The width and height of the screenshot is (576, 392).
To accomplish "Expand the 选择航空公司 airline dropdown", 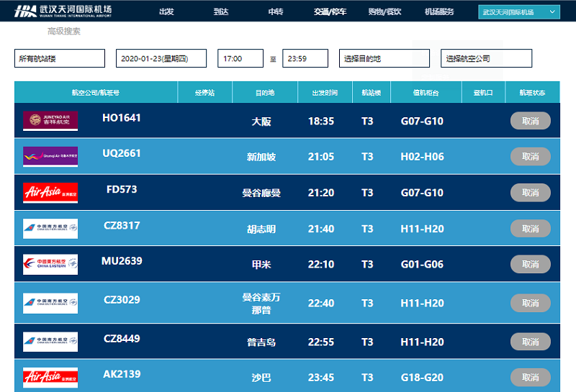I will point(486,58).
